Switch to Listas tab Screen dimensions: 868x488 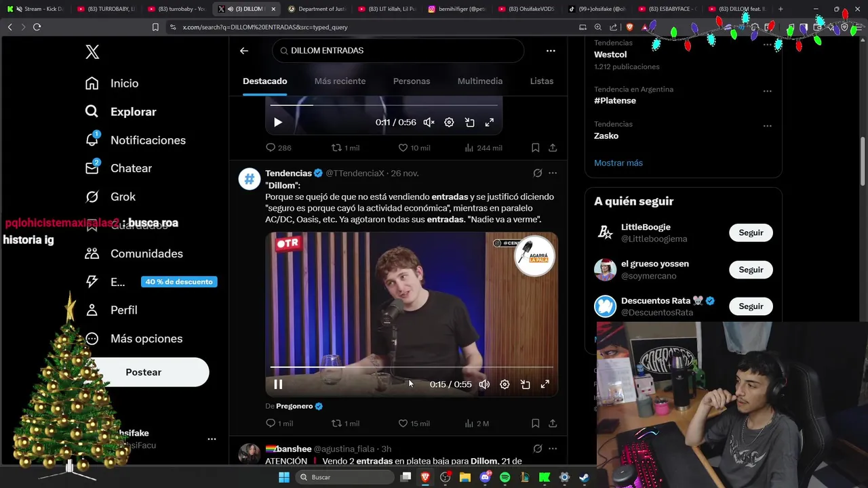542,81
